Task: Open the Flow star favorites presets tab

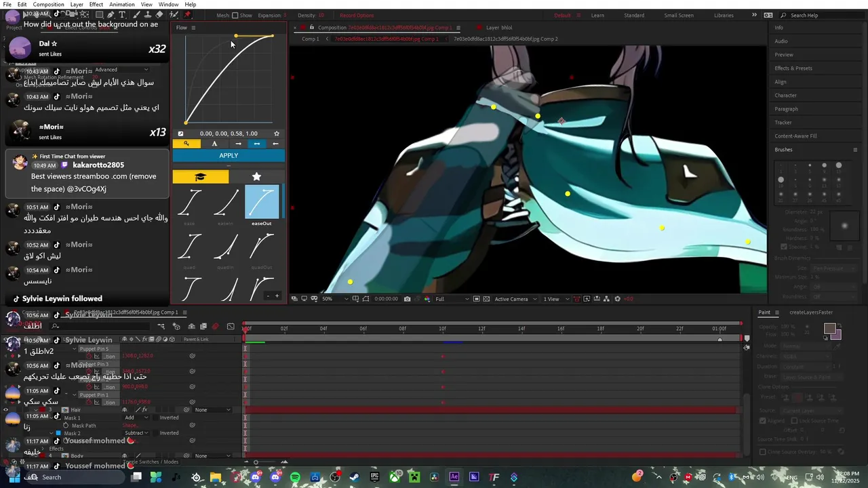Action: [x=256, y=177]
